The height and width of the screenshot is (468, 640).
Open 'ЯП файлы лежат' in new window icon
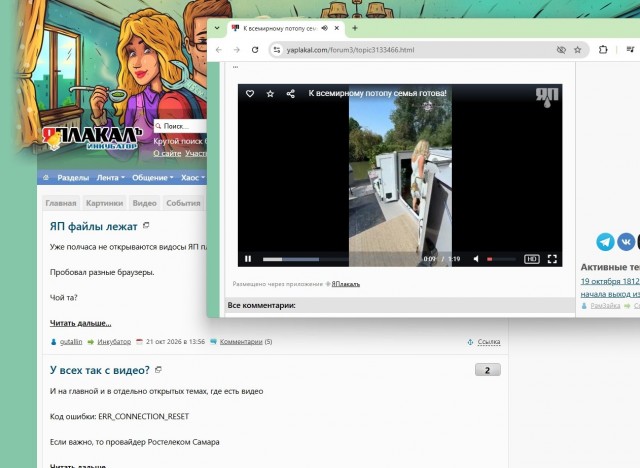pos(146,225)
